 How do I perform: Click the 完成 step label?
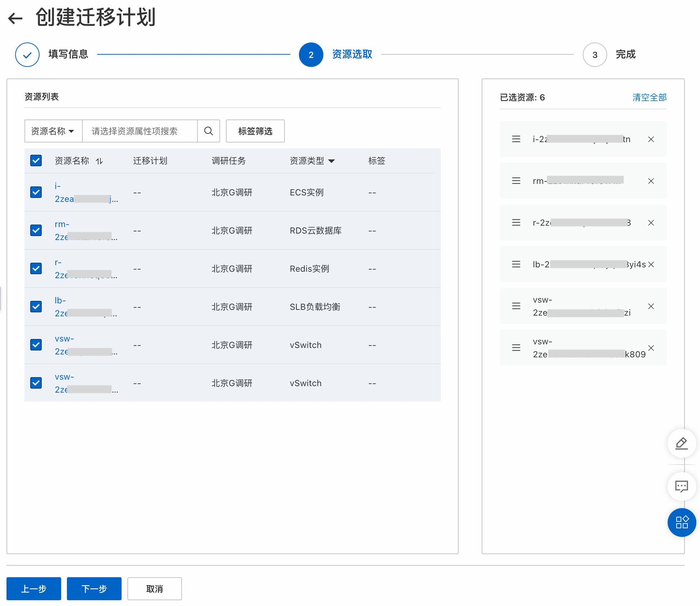[626, 54]
